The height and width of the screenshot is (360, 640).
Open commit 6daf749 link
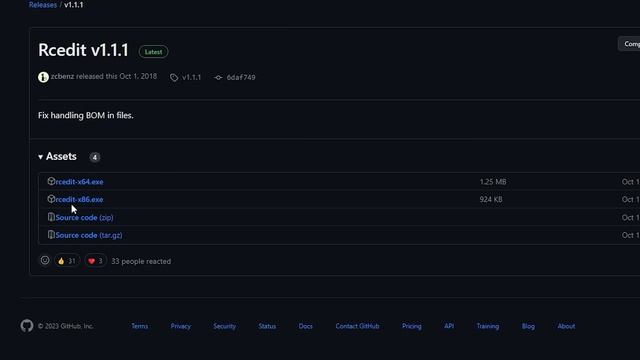241,77
